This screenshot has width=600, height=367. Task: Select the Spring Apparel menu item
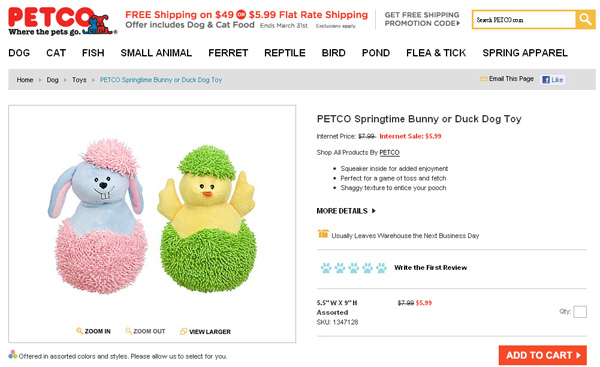tap(525, 53)
